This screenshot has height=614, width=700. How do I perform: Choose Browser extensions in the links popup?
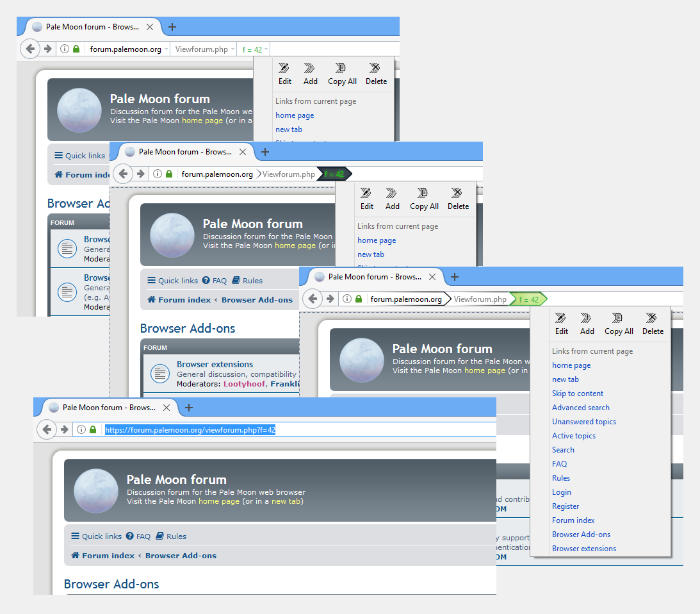[x=584, y=549]
